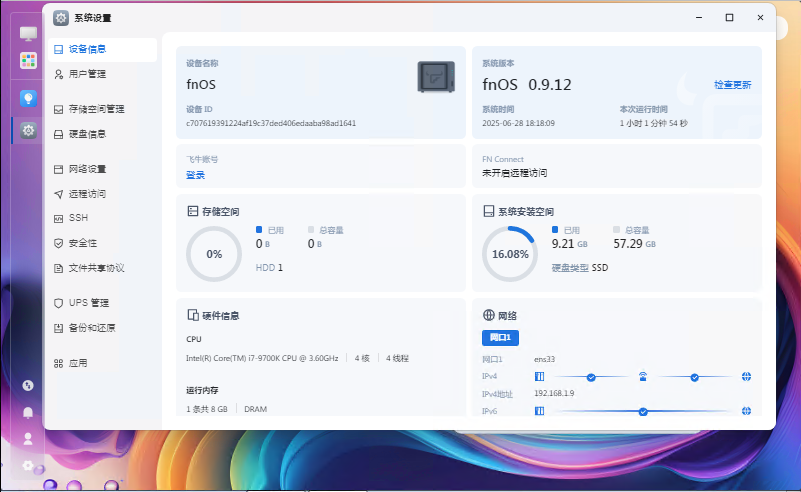Click the shield icon beside 安全性
Screen dimensions: 801x492
[59, 243]
